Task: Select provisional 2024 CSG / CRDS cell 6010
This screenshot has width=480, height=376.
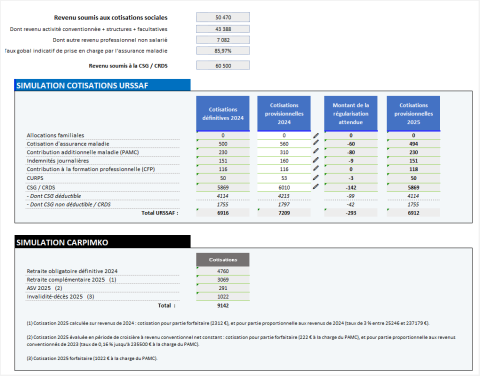Action: (x=284, y=188)
